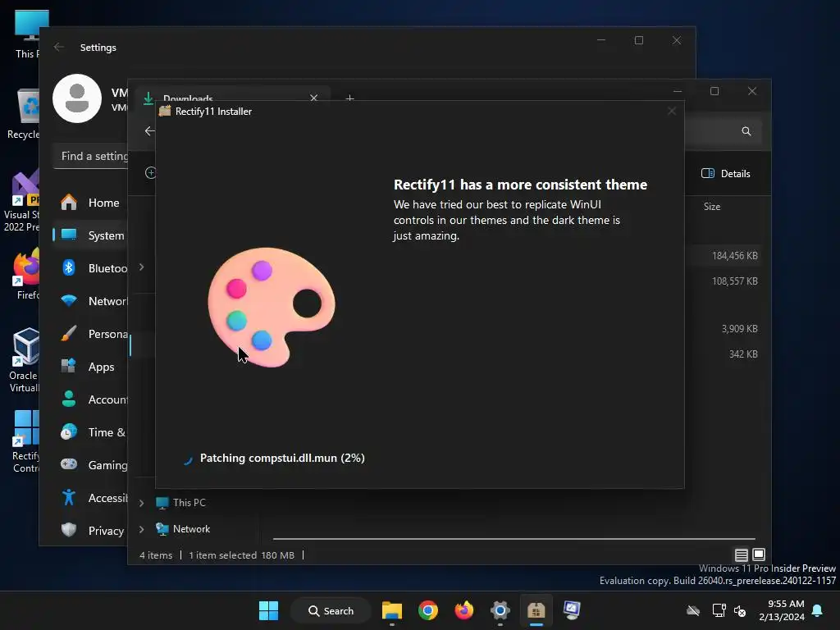
Task: Switch Explorer to details list view
Action: tap(741, 555)
